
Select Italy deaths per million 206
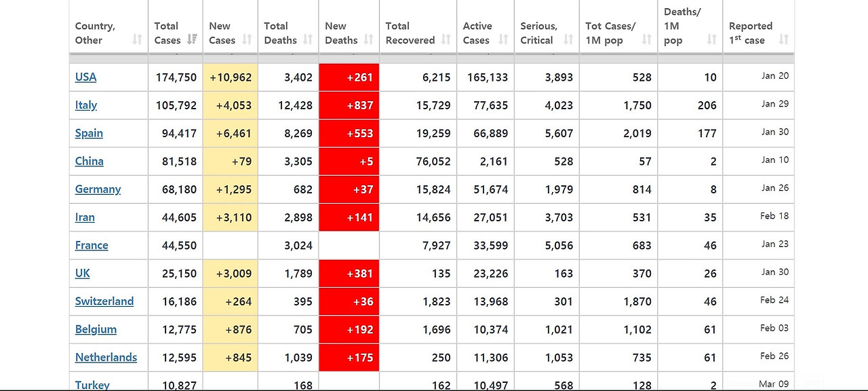(707, 105)
